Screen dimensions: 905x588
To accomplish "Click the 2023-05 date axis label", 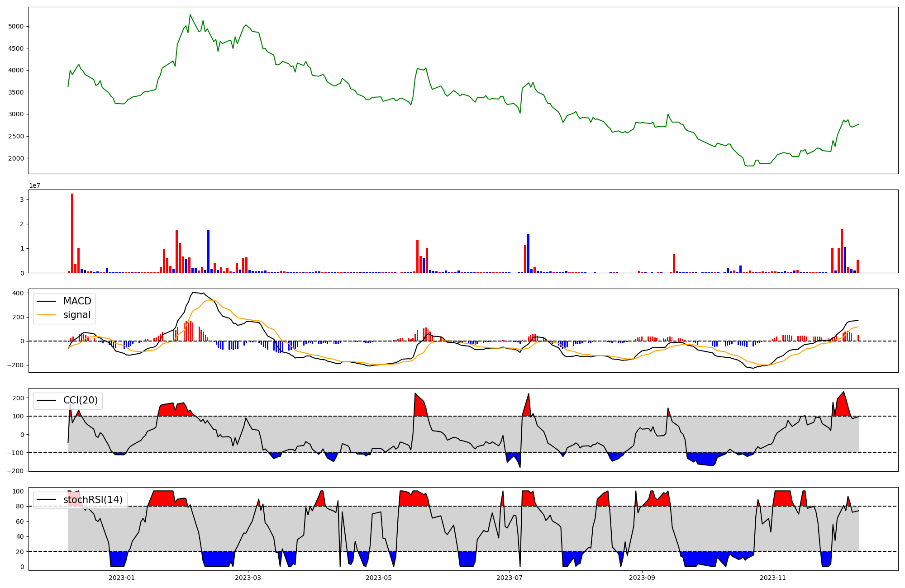I will (x=379, y=578).
